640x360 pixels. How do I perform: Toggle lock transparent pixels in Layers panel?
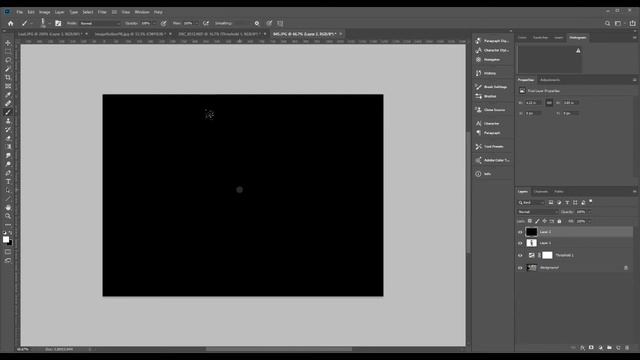pyautogui.click(x=530, y=221)
